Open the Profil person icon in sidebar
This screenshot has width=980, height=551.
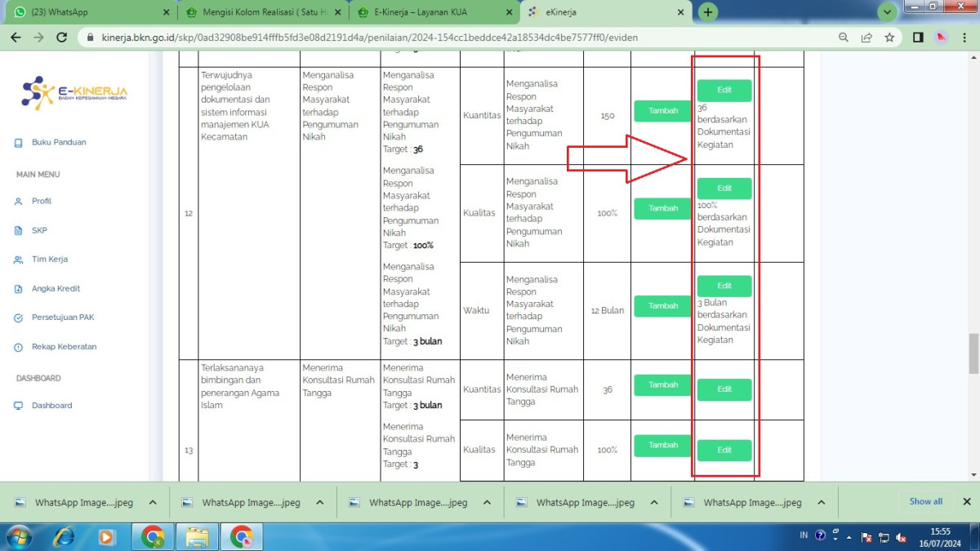coord(18,202)
